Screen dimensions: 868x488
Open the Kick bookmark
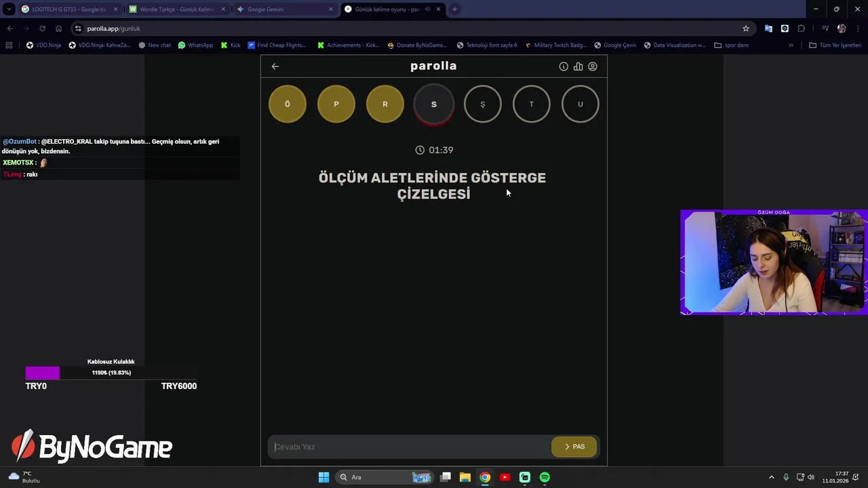(x=231, y=45)
